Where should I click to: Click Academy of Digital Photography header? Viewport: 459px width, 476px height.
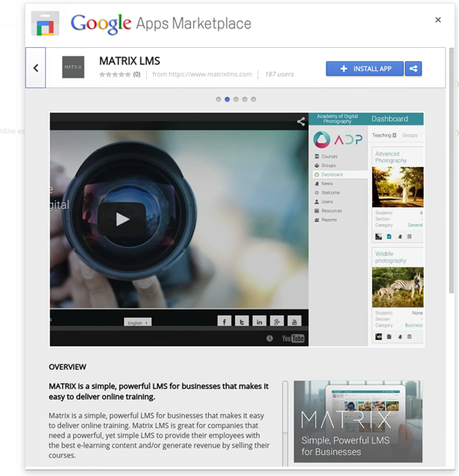coord(337,119)
